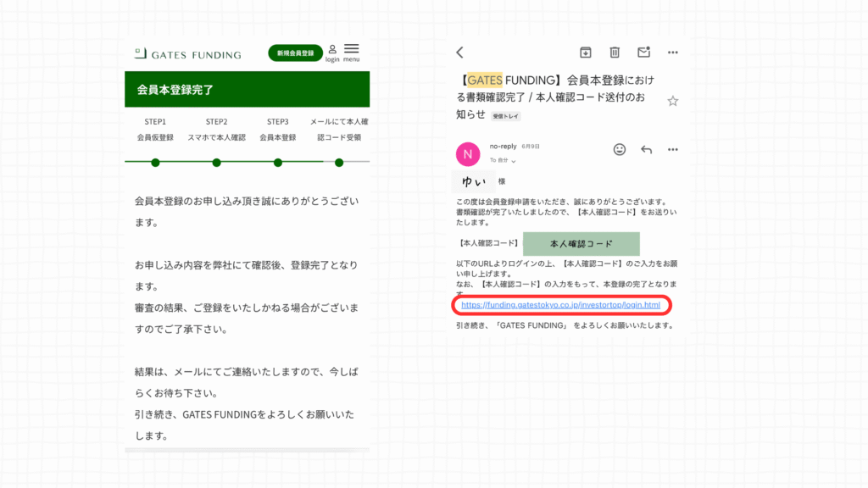Click the email subject title text
Viewport: 868px width, 488px height.
click(555, 97)
